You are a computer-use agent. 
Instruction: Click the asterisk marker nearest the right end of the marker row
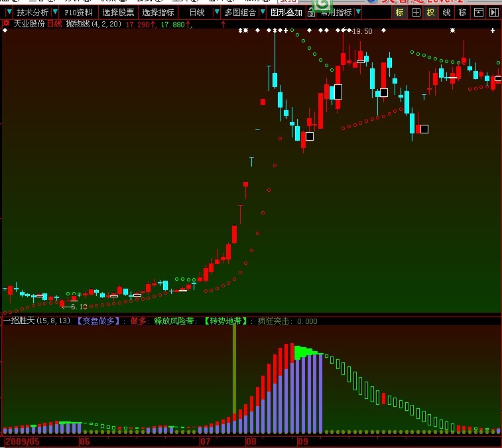point(452,31)
